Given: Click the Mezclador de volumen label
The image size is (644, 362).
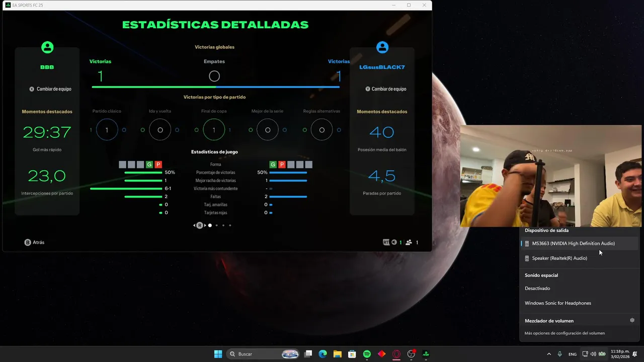Looking at the screenshot, I should point(549,321).
